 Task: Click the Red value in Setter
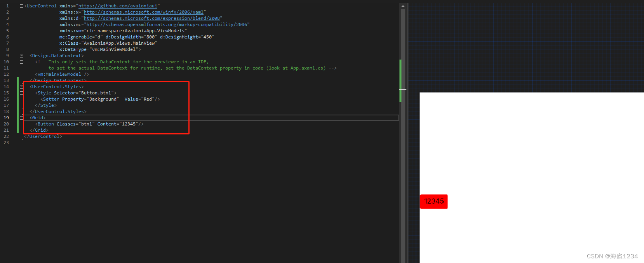(148, 99)
